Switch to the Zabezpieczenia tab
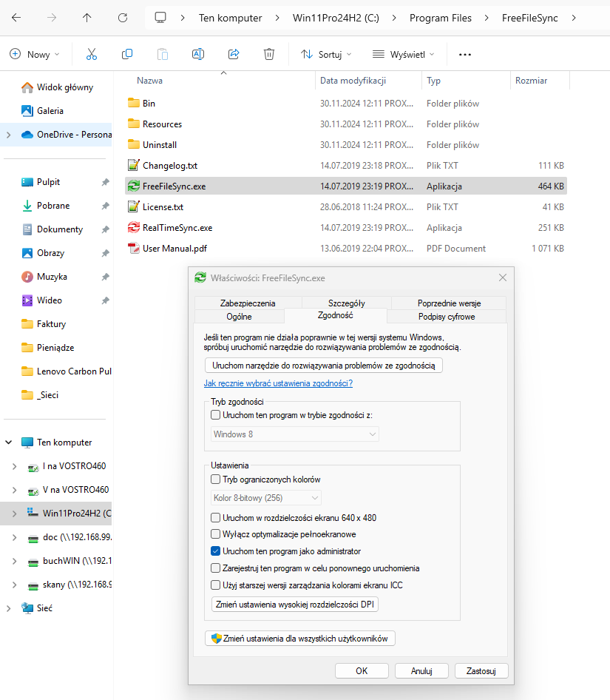The height and width of the screenshot is (700, 610). tap(248, 303)
